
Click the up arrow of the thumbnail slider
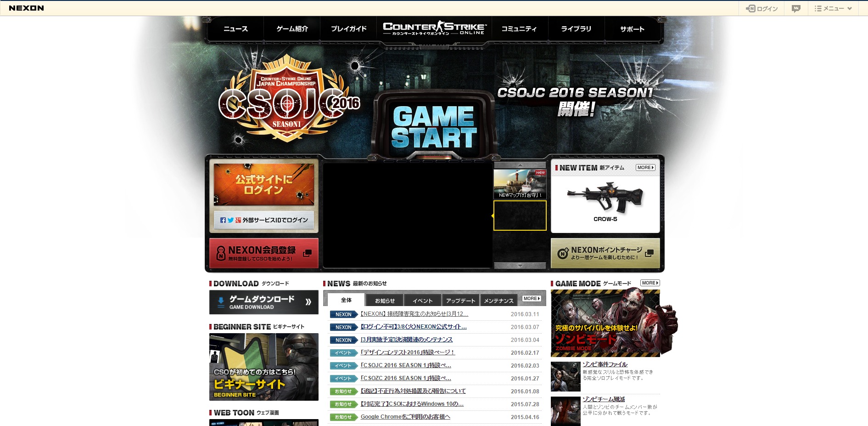tap(520, 165)
